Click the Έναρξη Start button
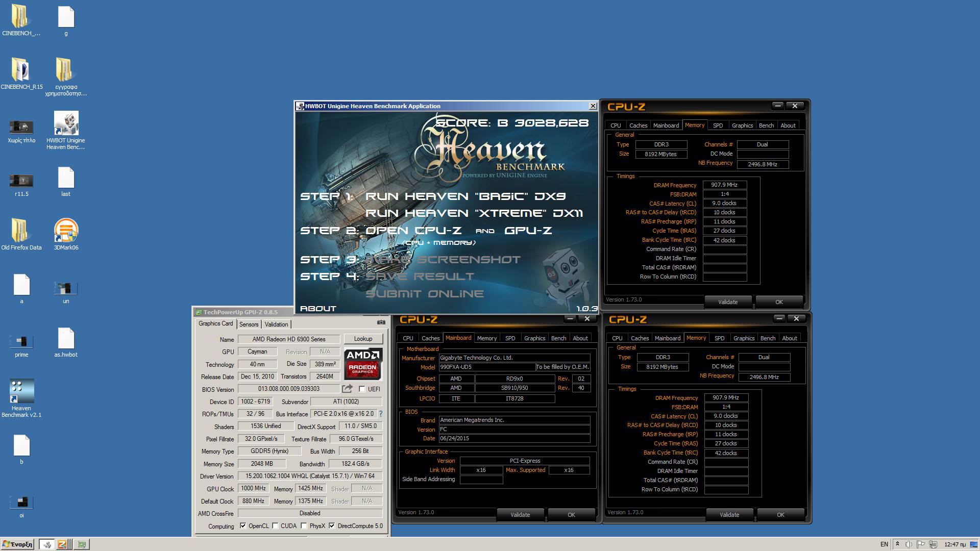 (x=18, y=544)
